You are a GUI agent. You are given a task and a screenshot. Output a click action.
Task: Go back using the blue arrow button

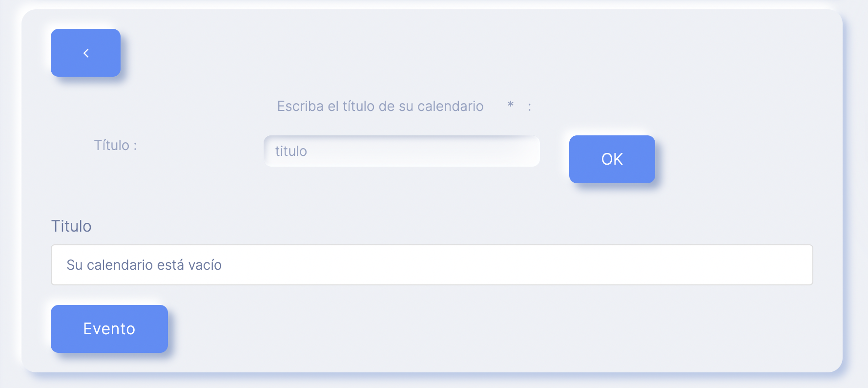coord(85,53)
